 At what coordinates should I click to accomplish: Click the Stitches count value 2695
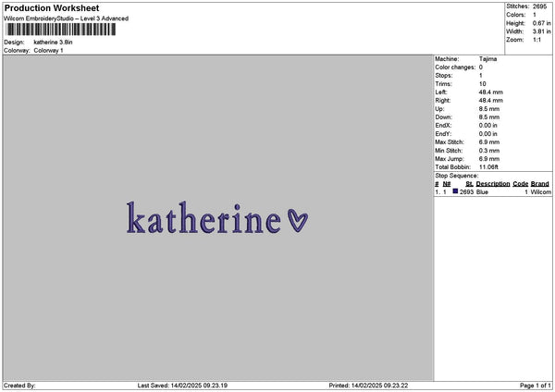pos(540,6)
